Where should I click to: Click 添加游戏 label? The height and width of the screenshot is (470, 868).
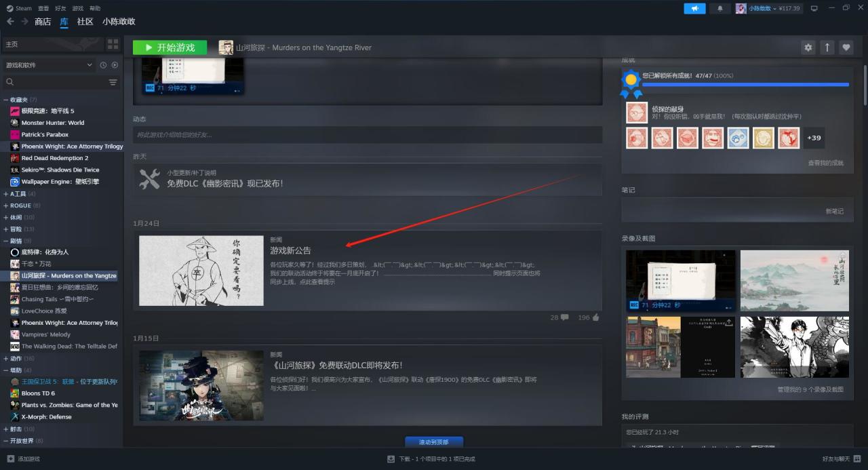coord(28,459)
